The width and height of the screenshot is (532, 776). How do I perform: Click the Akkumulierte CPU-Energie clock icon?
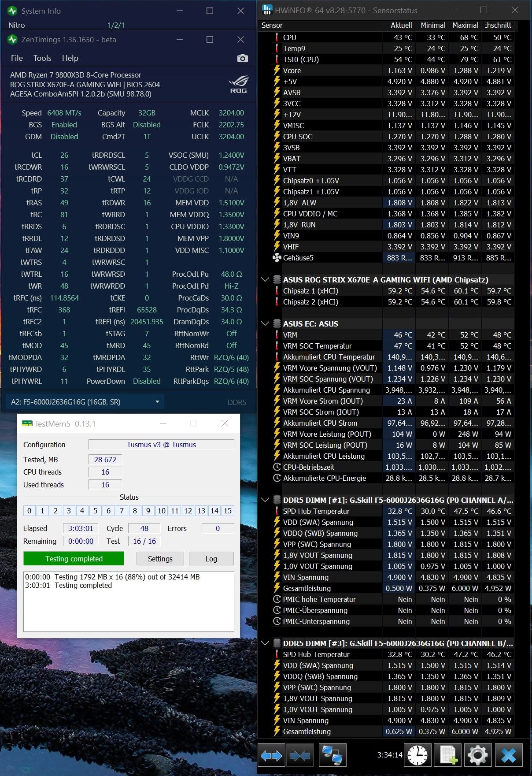coord(277,478)
